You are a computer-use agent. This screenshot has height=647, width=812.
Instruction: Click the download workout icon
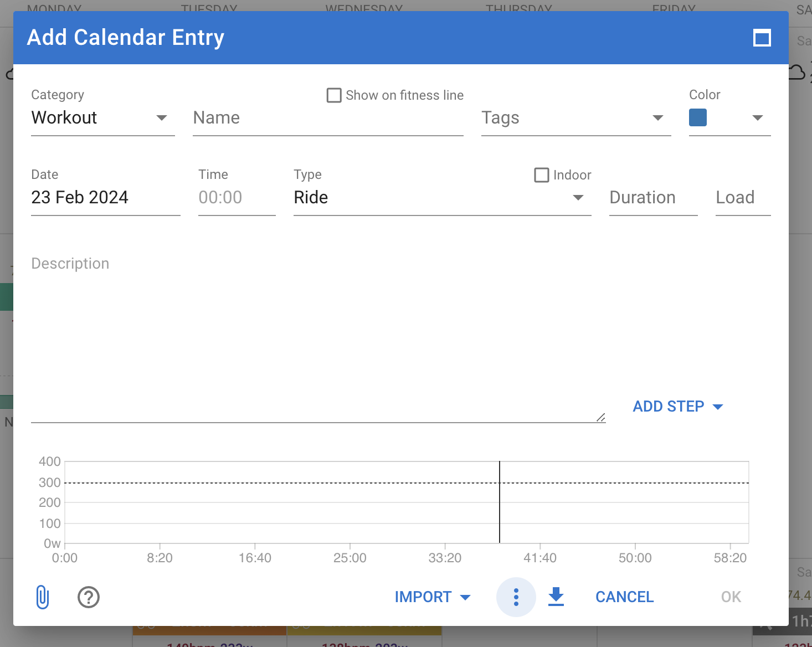[x=556, y=597]
